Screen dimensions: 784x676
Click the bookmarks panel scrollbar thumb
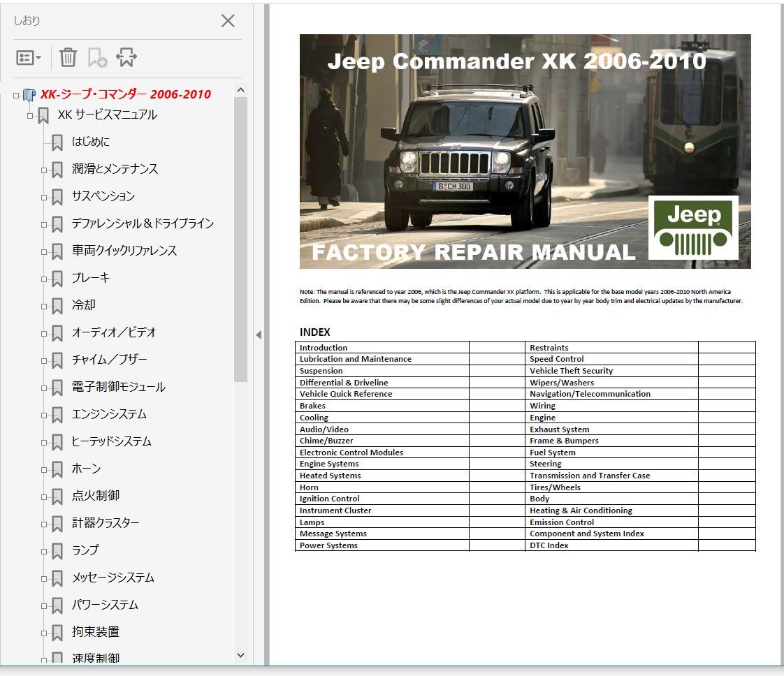point(240,240)
